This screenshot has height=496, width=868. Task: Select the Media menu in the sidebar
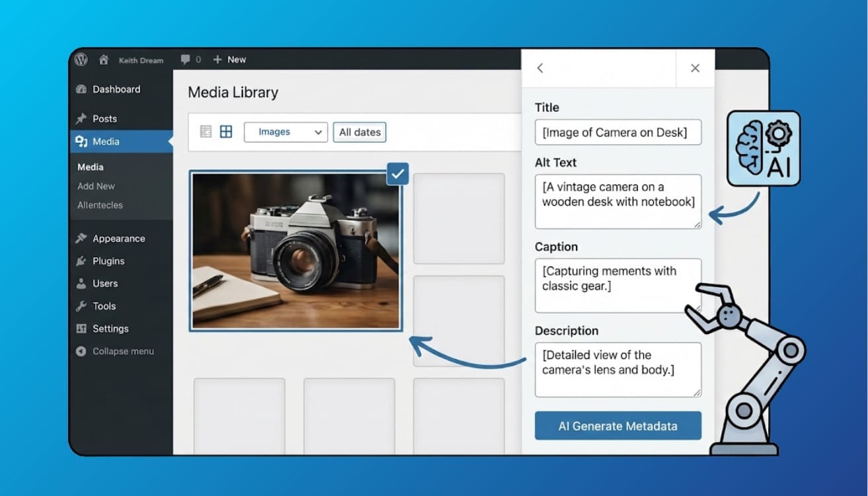121,142
